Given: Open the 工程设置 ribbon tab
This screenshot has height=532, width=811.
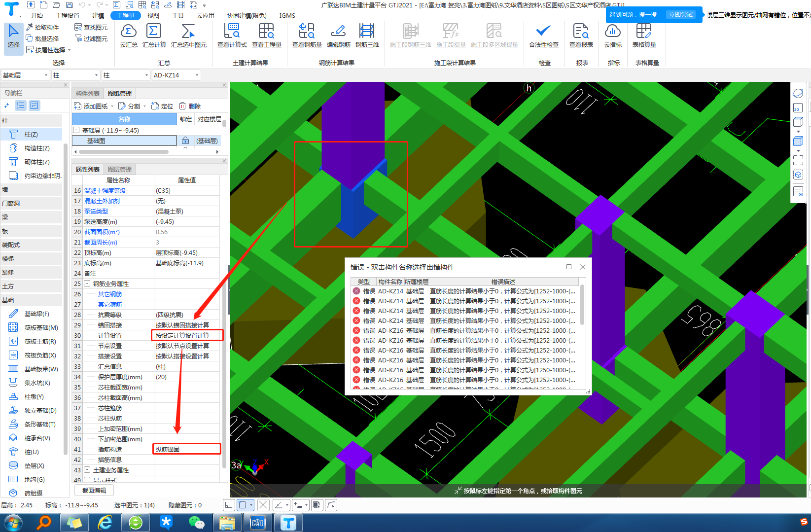Looking at the screenshot, I should coord(68,15).
